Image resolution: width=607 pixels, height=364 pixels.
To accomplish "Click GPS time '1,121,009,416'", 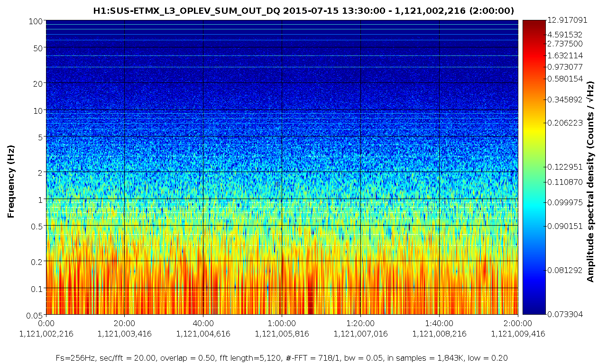I will pyautogui.click(x=518, y=334).
